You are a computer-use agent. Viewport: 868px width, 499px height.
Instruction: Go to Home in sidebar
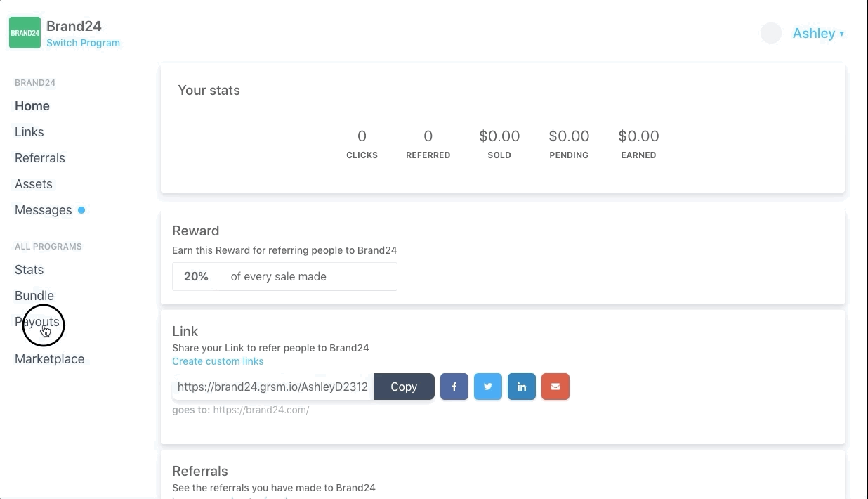32,106
